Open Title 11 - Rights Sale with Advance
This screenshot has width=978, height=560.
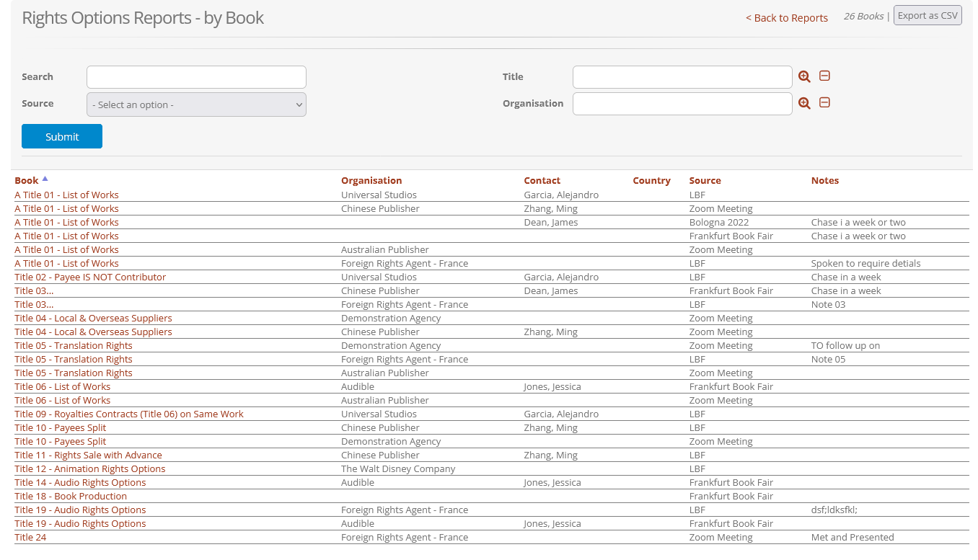pos(88,455)
